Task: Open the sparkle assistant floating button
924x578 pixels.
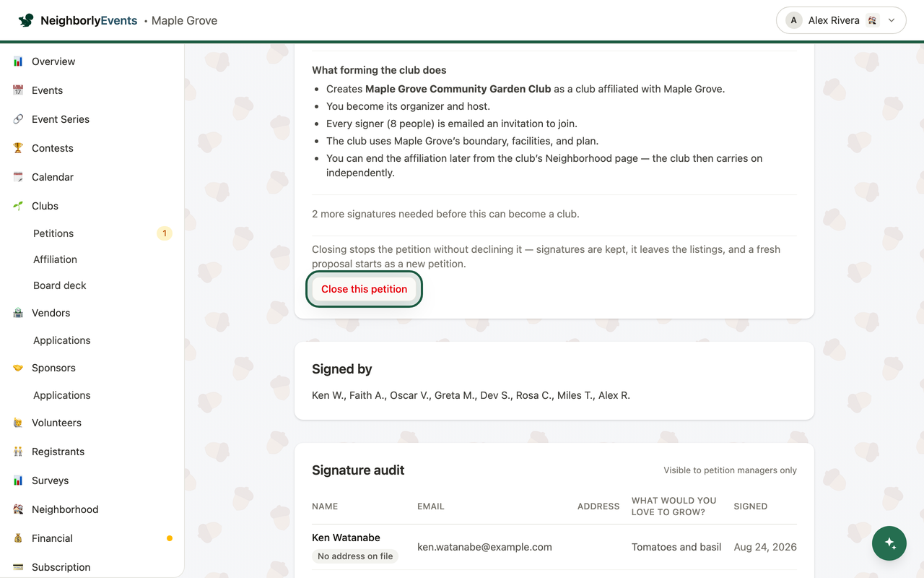Action: pos(890,543)
